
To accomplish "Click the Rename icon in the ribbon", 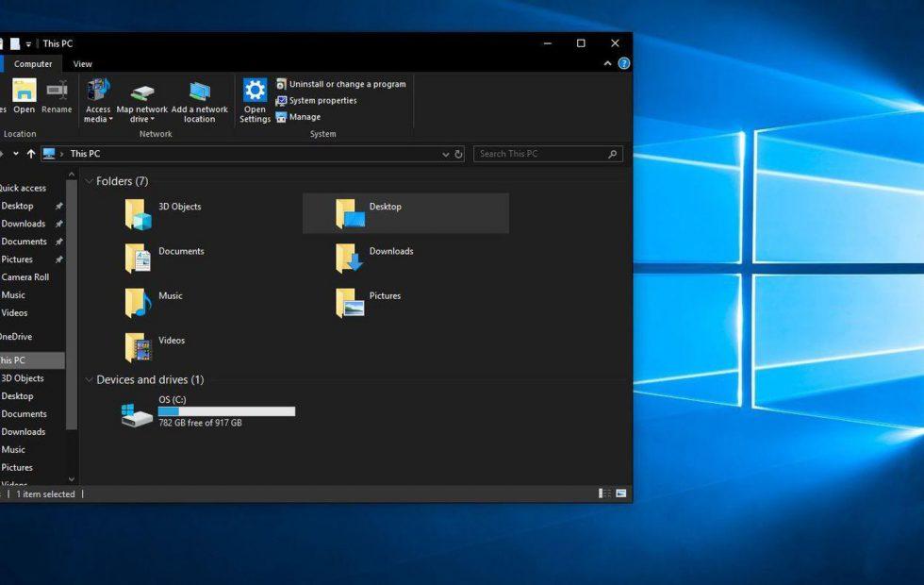I will pyautogui.click(x=57, y=91).
